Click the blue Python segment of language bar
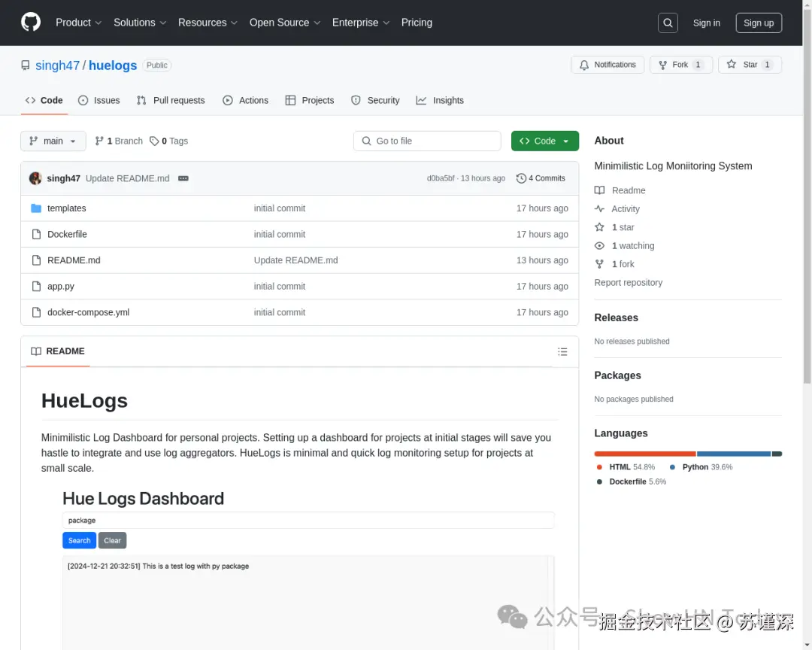The height and width of the screenshot is (650, 812). point(734,454)
